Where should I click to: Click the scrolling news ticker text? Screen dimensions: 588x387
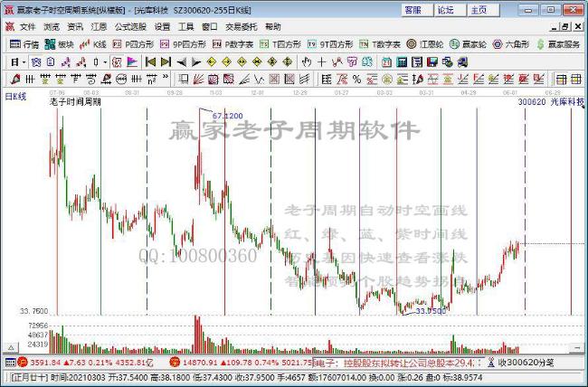point(398,363)
